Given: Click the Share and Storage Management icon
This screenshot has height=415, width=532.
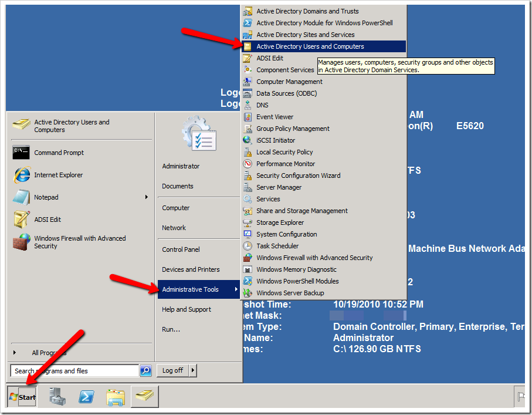Looking at the screenshot, I should click(x=248, y=211).
